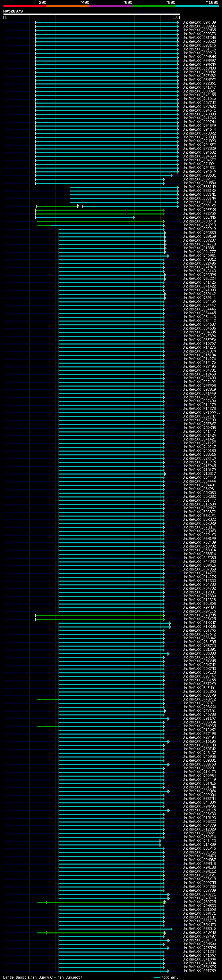Select hit UniRef100_P13851
The image size is (222, 980).
(199, 248)
